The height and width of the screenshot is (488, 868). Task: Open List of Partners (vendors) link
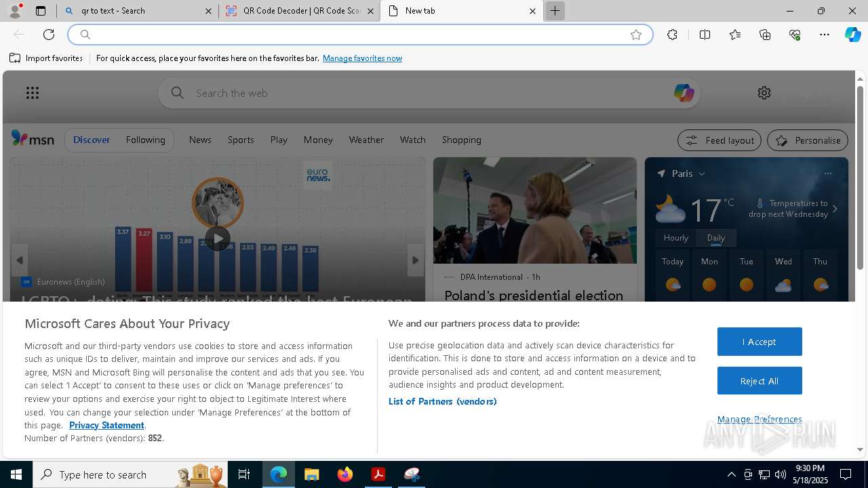(443, 401)
